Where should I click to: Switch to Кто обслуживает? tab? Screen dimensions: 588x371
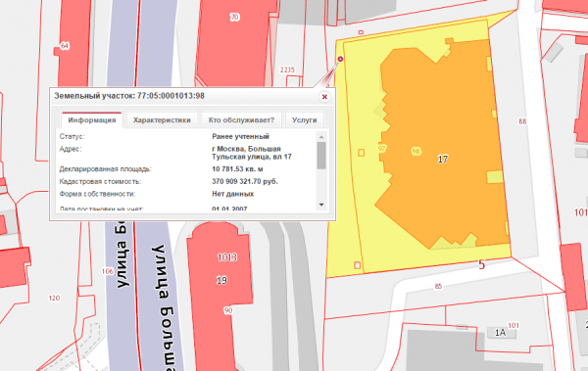point(241,120)
